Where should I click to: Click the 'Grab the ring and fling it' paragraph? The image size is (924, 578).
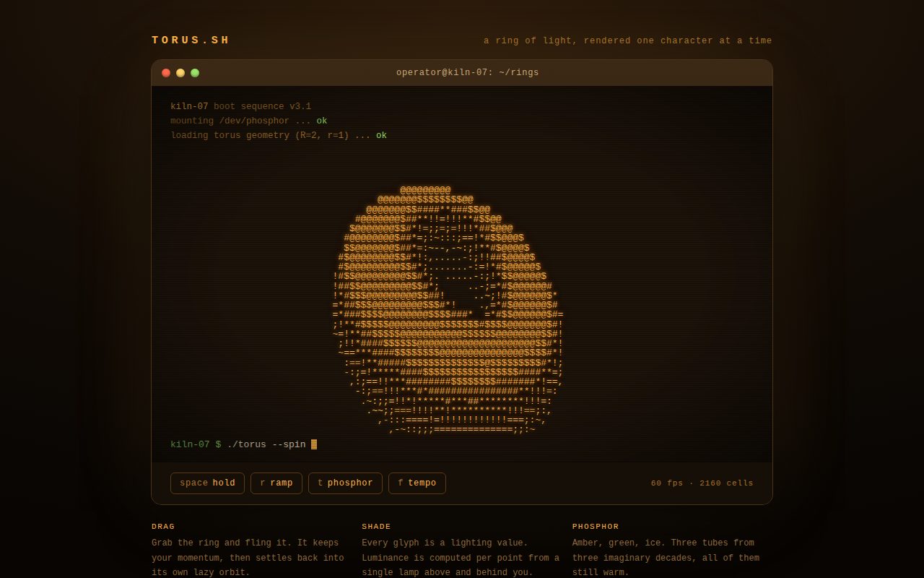pyautogui.click(x=248, y=558)
